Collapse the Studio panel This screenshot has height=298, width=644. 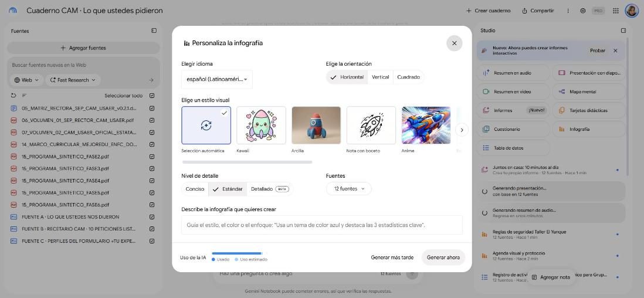[x=623, y=31]
